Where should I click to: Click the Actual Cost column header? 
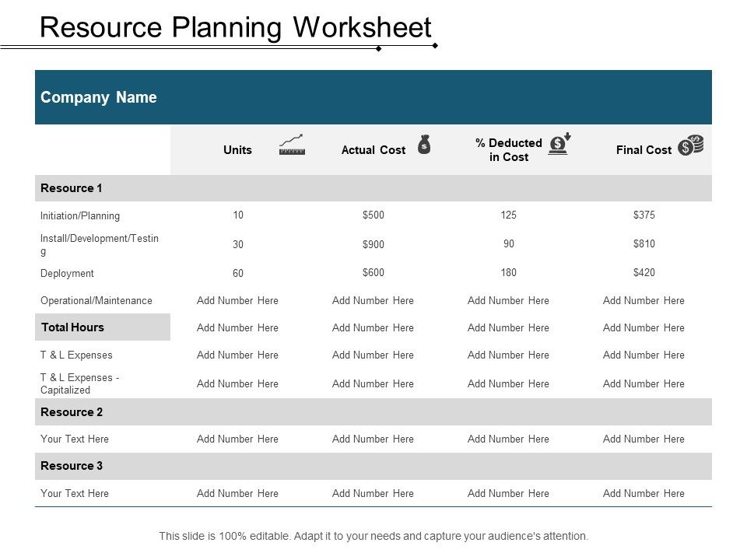(373, 150)
